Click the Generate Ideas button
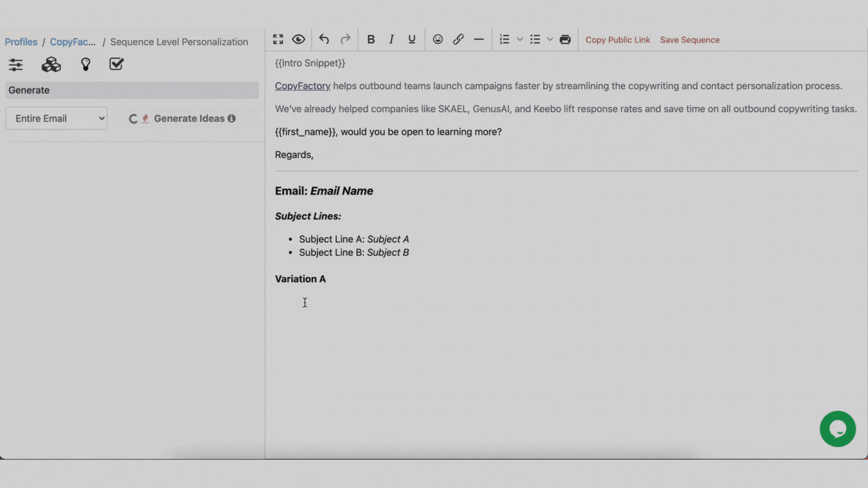This screenshot has height=488, width=868. [x=183, y=119]
